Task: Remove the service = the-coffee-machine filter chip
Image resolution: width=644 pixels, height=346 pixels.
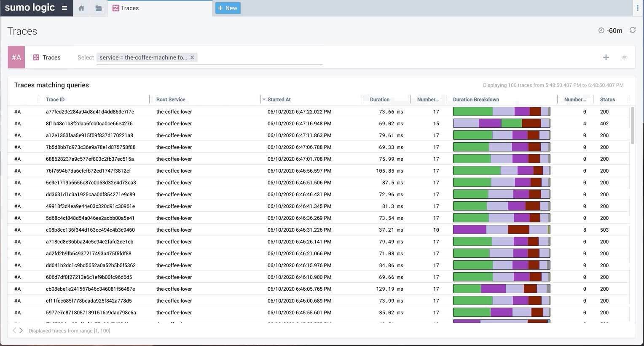Action: [x=192, y=57]
